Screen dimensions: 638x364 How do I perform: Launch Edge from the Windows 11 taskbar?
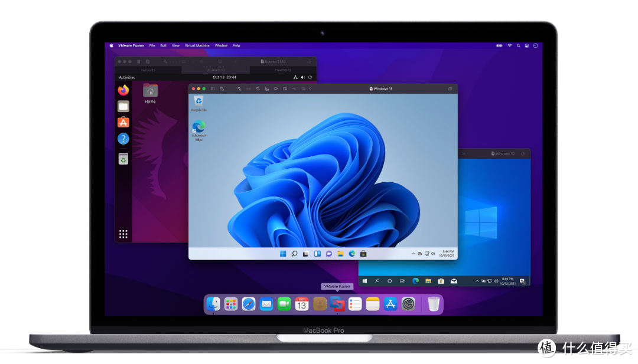[352, 254]
